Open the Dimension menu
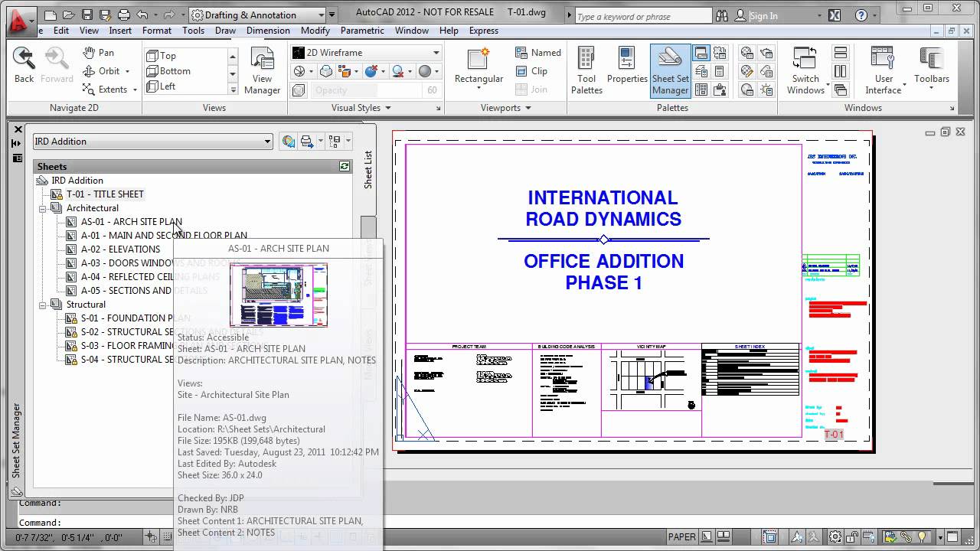 click(268, 31)
